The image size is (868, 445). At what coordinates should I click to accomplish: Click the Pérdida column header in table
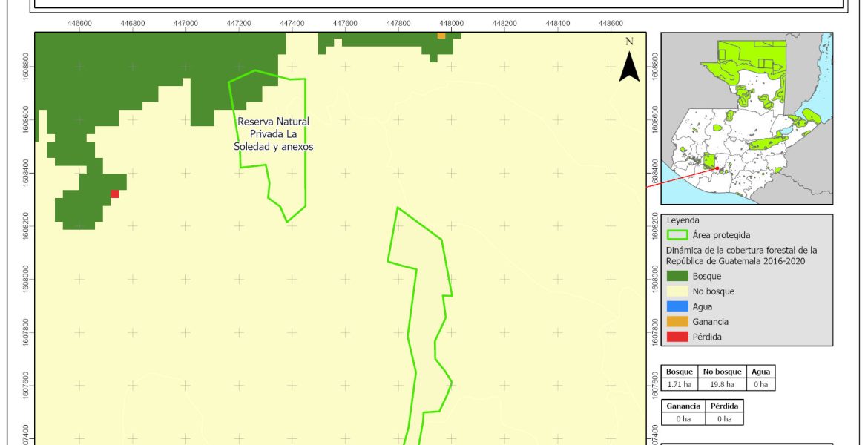tap(723, 406)
